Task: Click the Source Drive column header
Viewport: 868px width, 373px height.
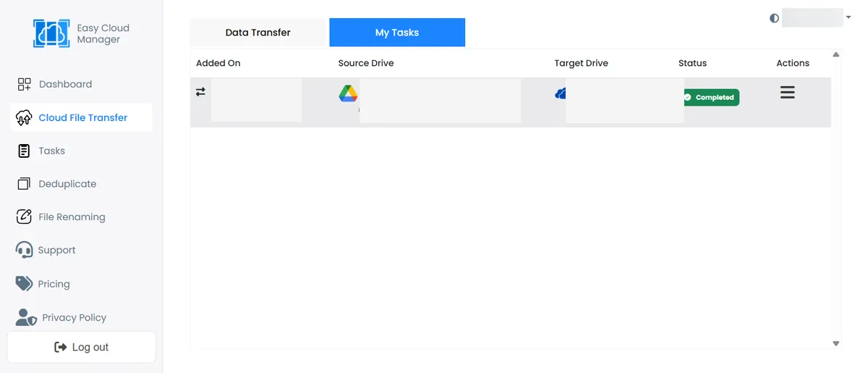Action: (x=366, y=63)
